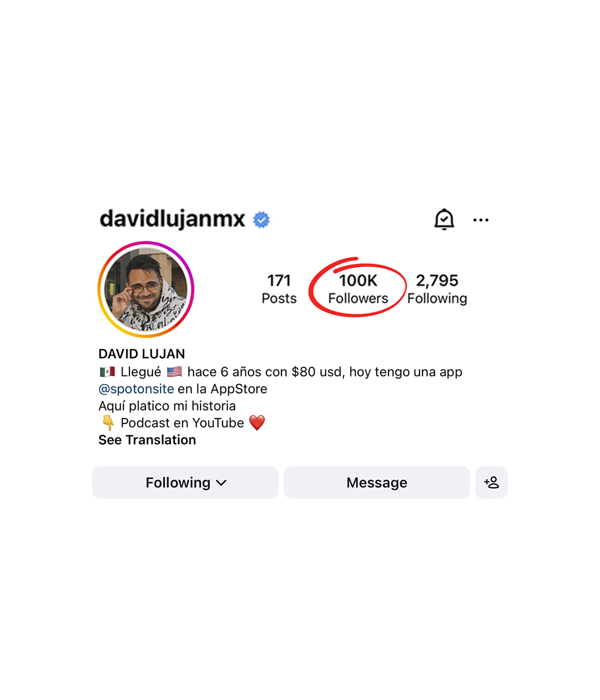Open the 2,795 Following list
The height and width of the screenshot is (700, 600).
tap(437, 289)
